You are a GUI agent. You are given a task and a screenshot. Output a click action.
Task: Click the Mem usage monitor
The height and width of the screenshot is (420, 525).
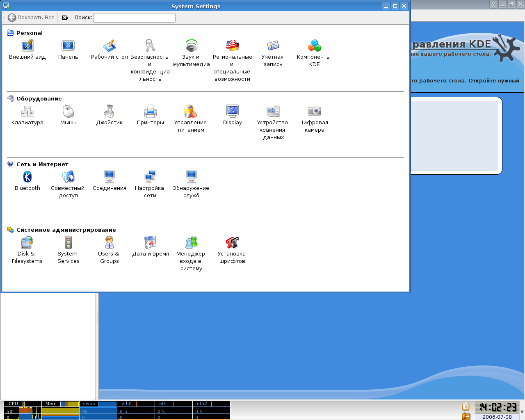click(60, 410)
